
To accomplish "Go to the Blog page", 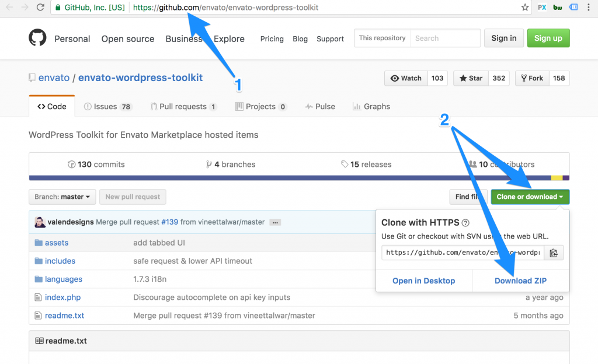I will point(300,39).
